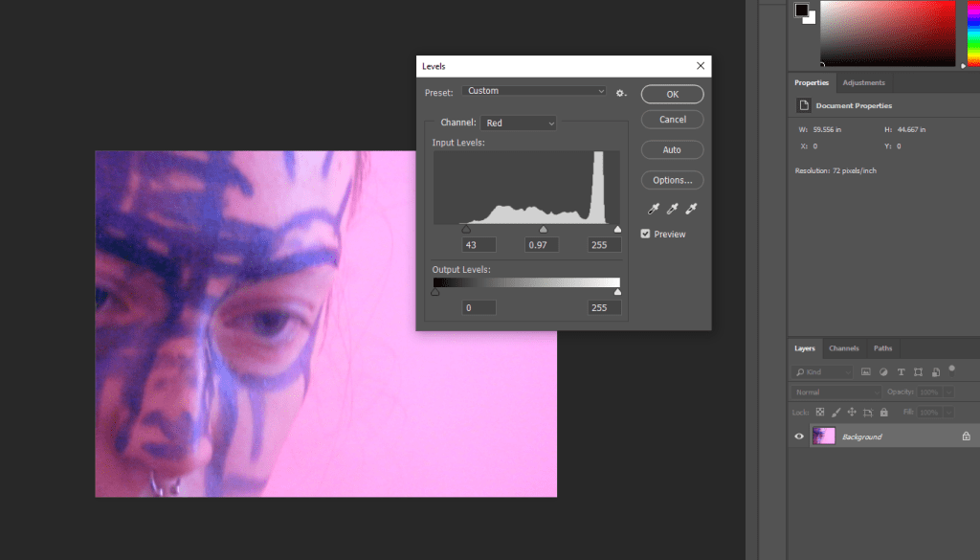Select the white point eyedropper in Levels
The image size is (980, 560).
pos(691,210)
